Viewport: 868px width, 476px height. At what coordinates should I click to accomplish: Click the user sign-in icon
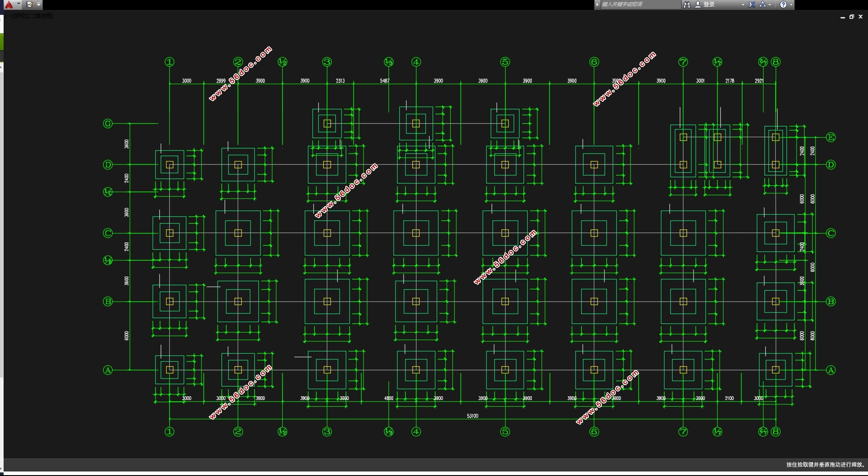point(698,4)
